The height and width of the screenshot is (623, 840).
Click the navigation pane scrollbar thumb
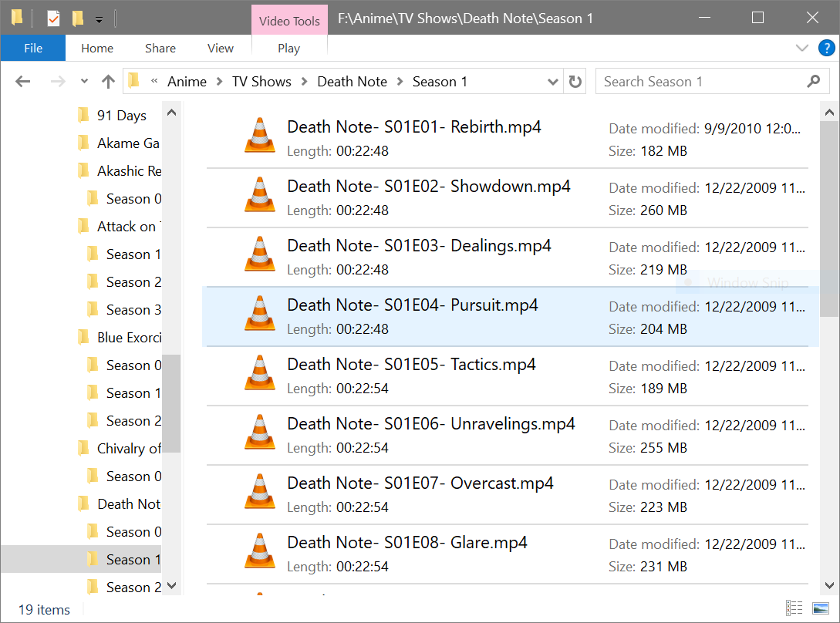pyautogui.click(x=171, y=403)
